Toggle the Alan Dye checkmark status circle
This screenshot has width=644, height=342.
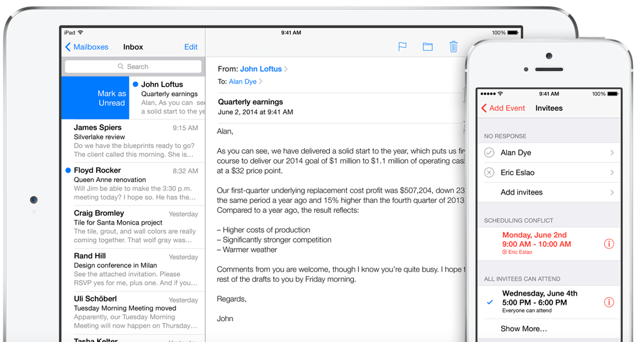pyautogui.click(x=489, y=153)
